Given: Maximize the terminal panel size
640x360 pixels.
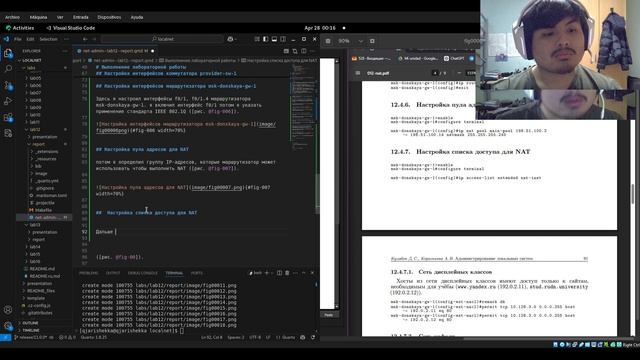Looking at the screenshot, I should click(x=304, y=273).
